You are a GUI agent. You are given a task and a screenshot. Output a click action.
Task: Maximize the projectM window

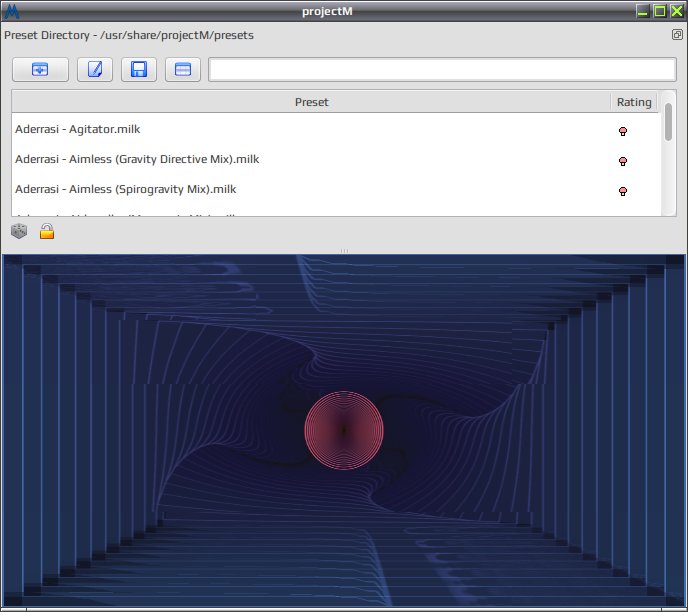tap(660, 11)
